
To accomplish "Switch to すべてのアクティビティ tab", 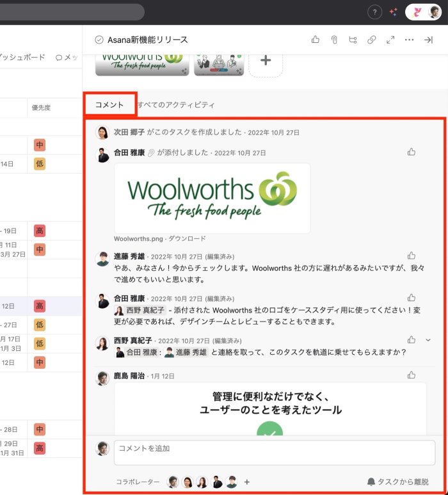I will tap(176, 104).
